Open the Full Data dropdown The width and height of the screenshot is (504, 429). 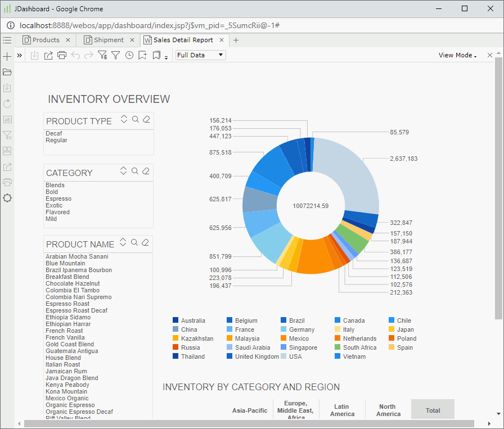click(200, 55)
